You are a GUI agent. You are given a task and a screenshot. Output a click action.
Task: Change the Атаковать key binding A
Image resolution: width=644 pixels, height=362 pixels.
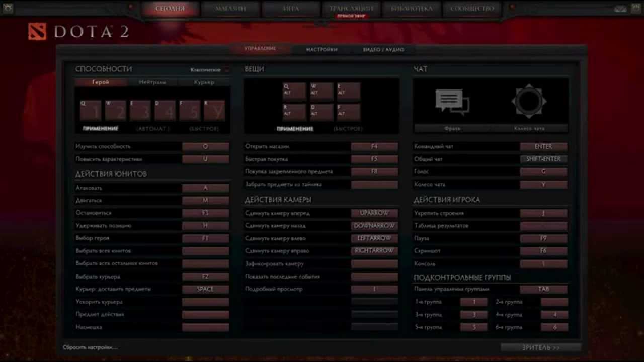(x=205, y=188)
